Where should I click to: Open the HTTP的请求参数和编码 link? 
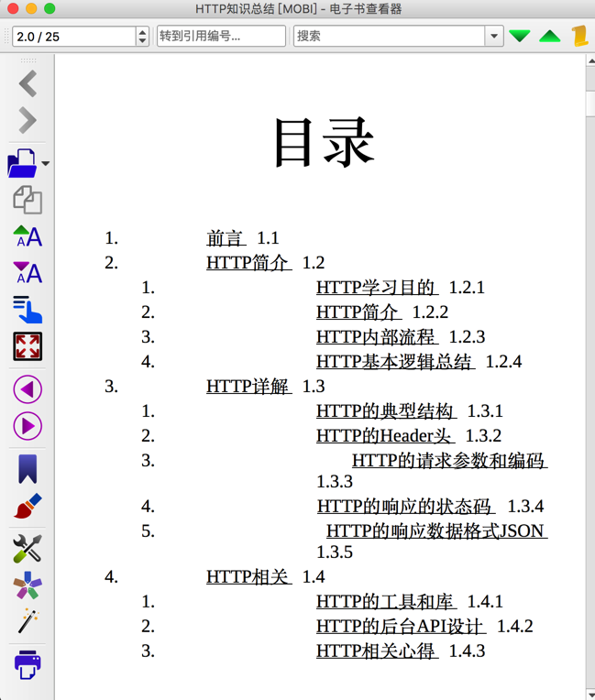(x=449, y=460)
